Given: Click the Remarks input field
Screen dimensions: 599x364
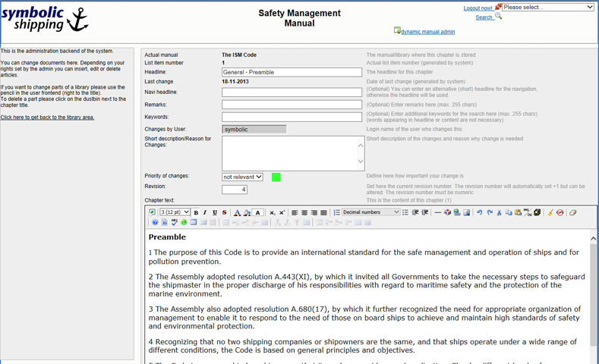Looking at the screenshot, I should [x=292, y=105].
